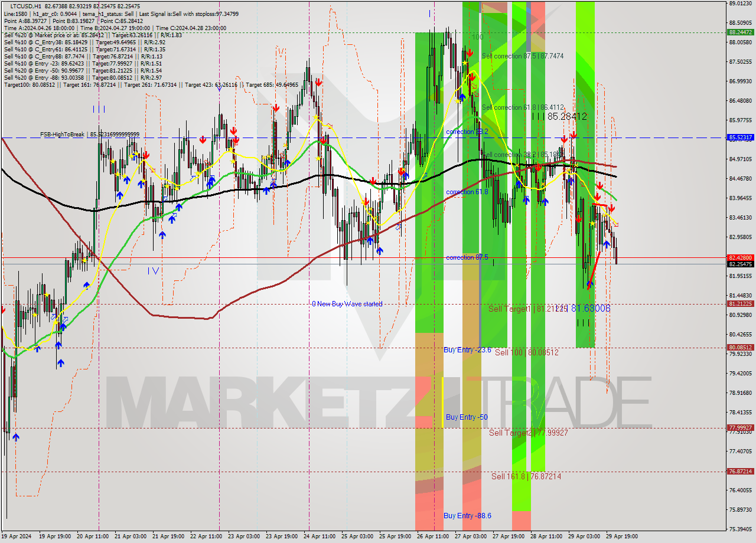
Task: Click the red 76.87214 price tag
Action: tap(740, 472)
